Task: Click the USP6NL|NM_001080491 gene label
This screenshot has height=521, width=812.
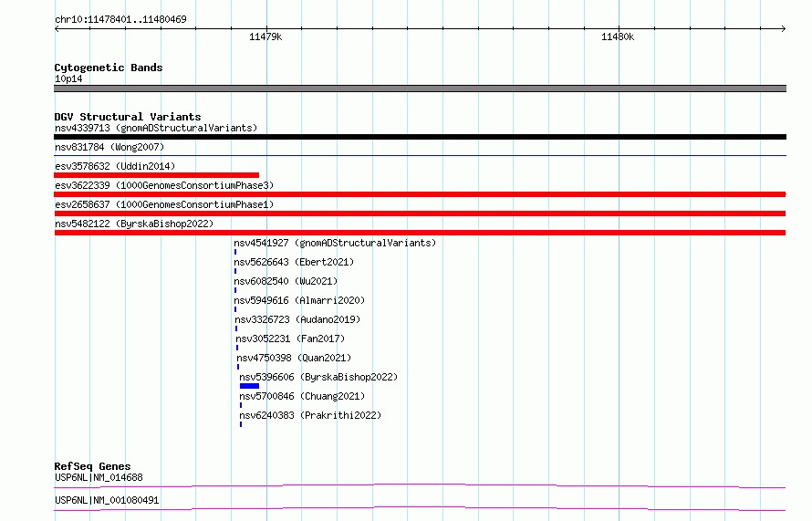Action: [x=107, y=500]
